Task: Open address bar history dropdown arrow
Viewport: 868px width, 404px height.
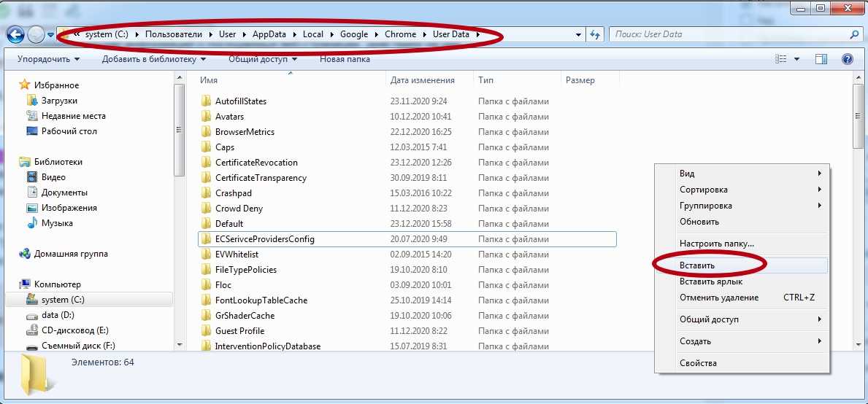Action: pyautogui.click(x=578, y=34)
